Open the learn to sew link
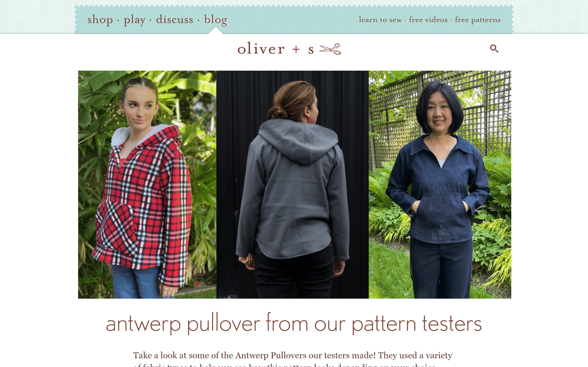 pos(380,20)
